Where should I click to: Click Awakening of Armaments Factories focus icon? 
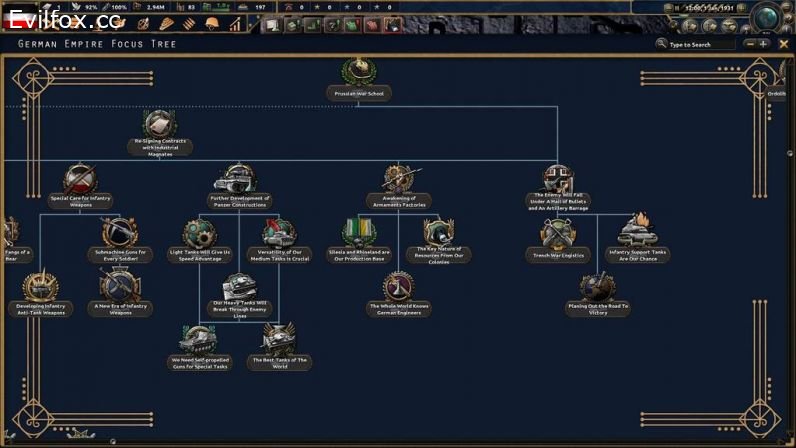(x=404, y=181)
